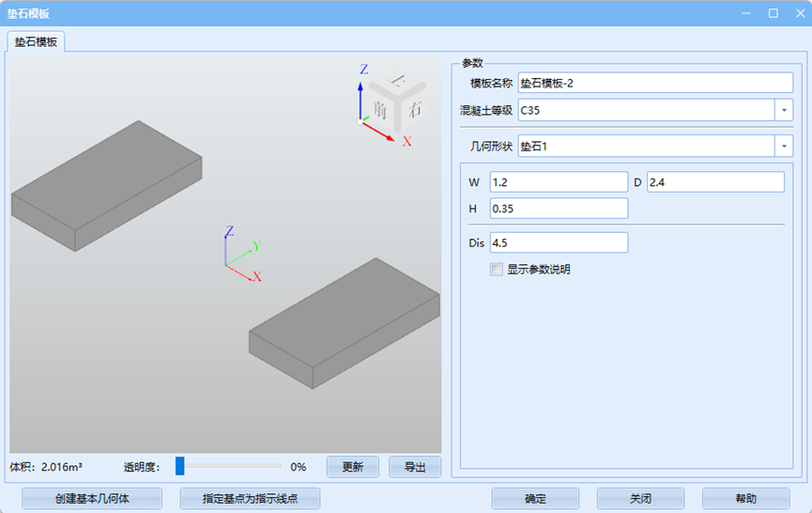The image size is (812, 513).
Task: Select 指定基点为指示线点 button
Action: click(250, 499)
